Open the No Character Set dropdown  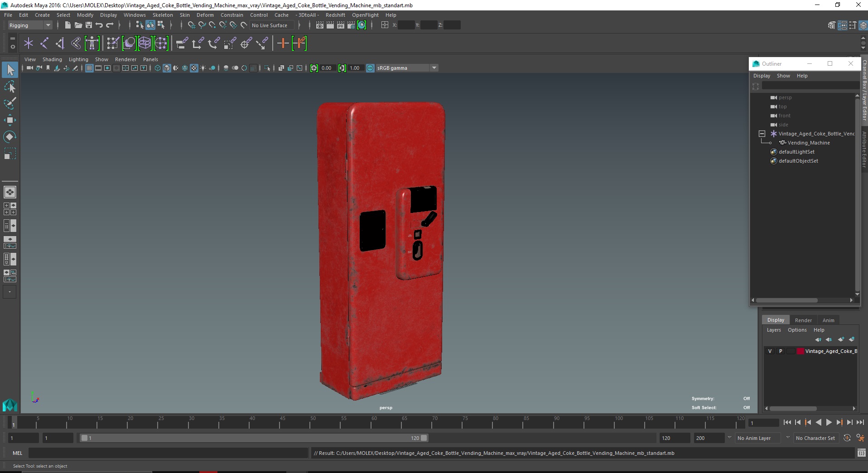815,438
